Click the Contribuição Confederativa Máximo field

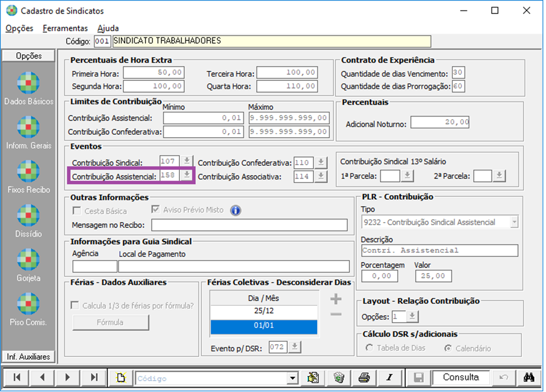click(x=289, y=132)
